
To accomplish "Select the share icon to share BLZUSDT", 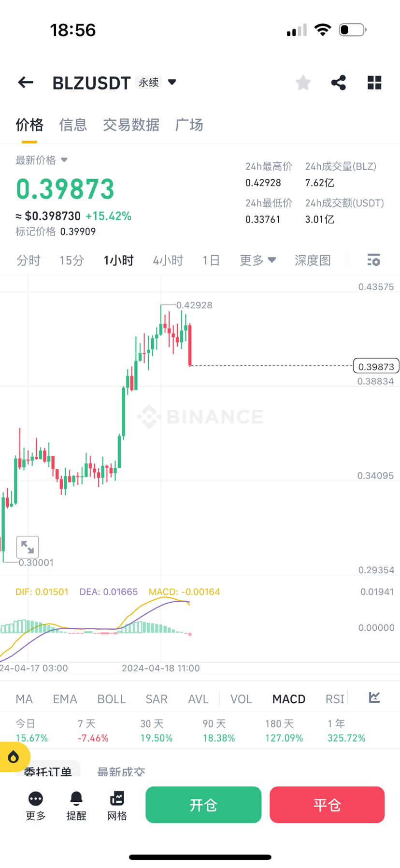I will pos(338,82).
